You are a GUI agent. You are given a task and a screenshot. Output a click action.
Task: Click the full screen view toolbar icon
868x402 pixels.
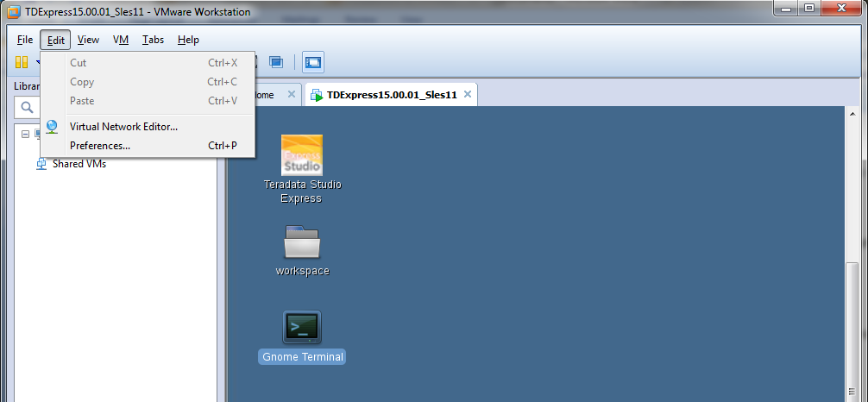click(313, 62)
